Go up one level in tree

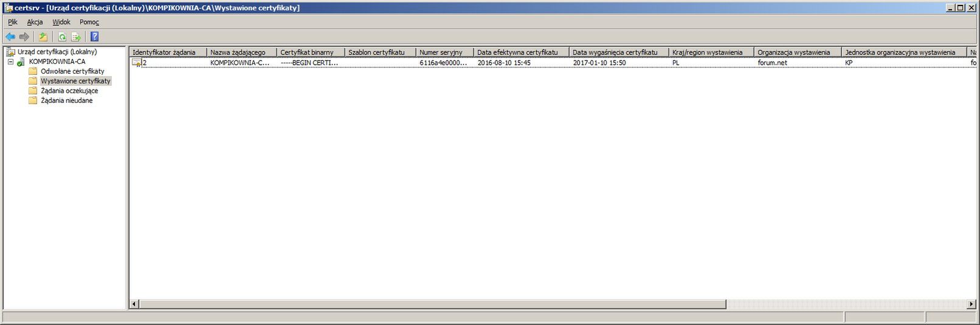(43, 37)
